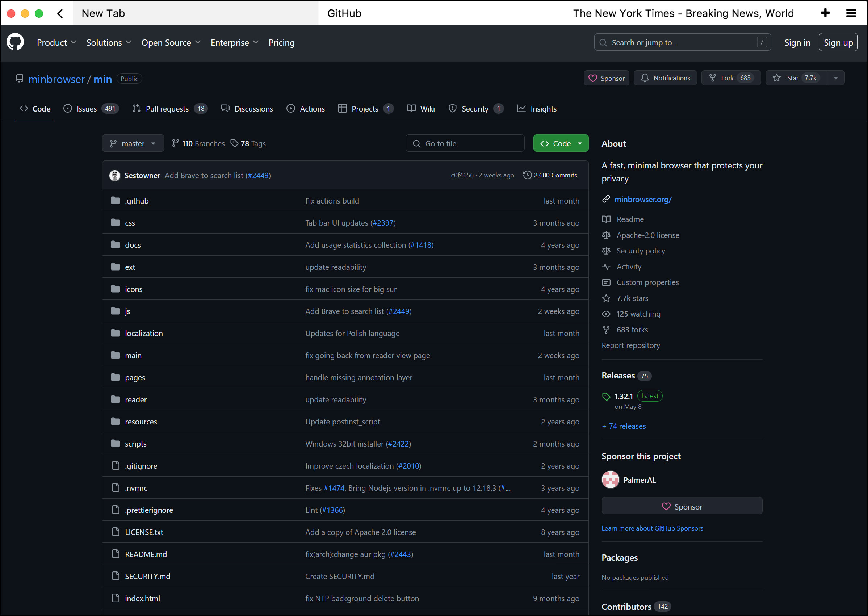Screen dimensions: 868x616
Task: Click the commit history clock icon
Action: tap(527, 175)
